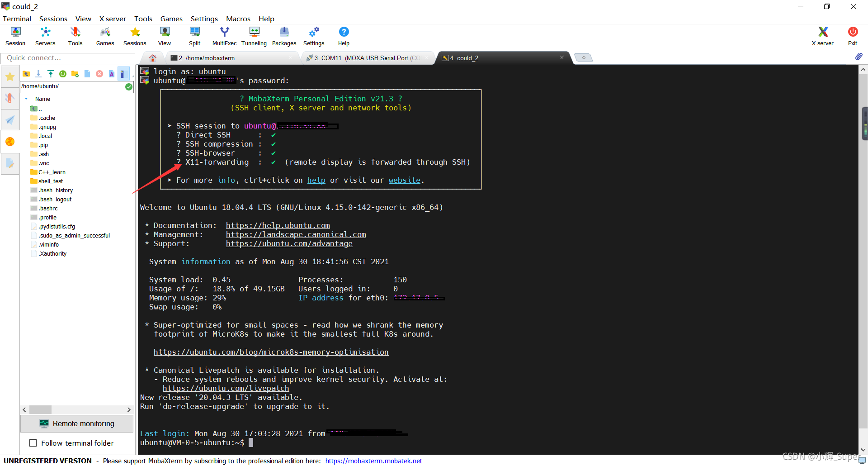Select the shell_test folder

point(47,181)
